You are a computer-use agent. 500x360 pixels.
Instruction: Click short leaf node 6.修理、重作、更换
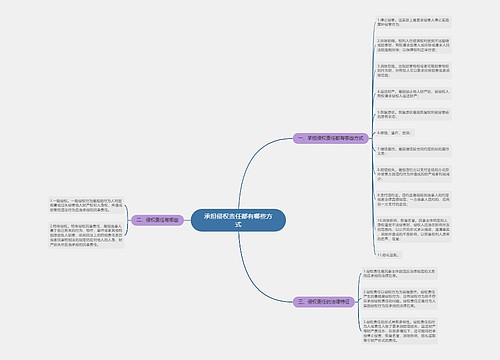[x=395, y=133]
